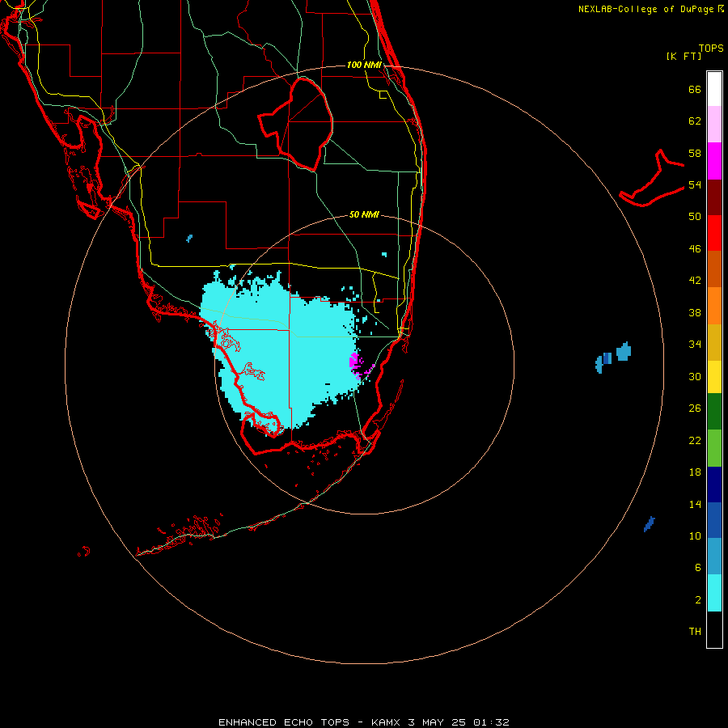
Task: Click the white 66 kft legend swatch
Action: 714,89
